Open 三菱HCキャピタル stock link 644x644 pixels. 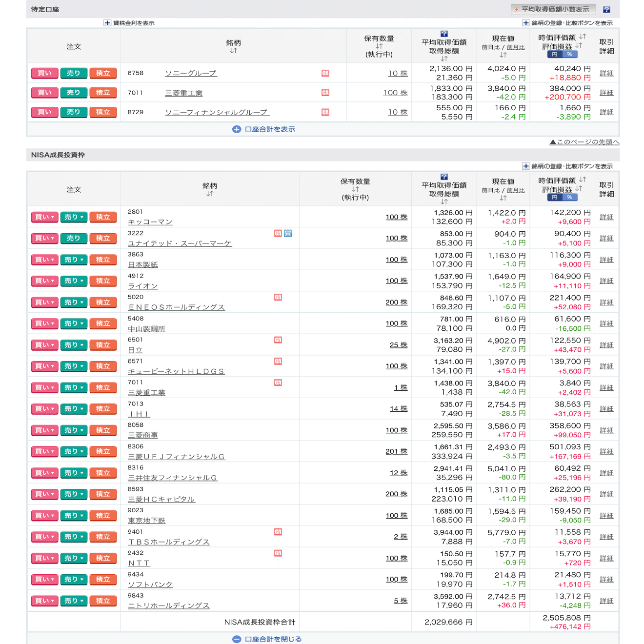click(x=161, y=500)
